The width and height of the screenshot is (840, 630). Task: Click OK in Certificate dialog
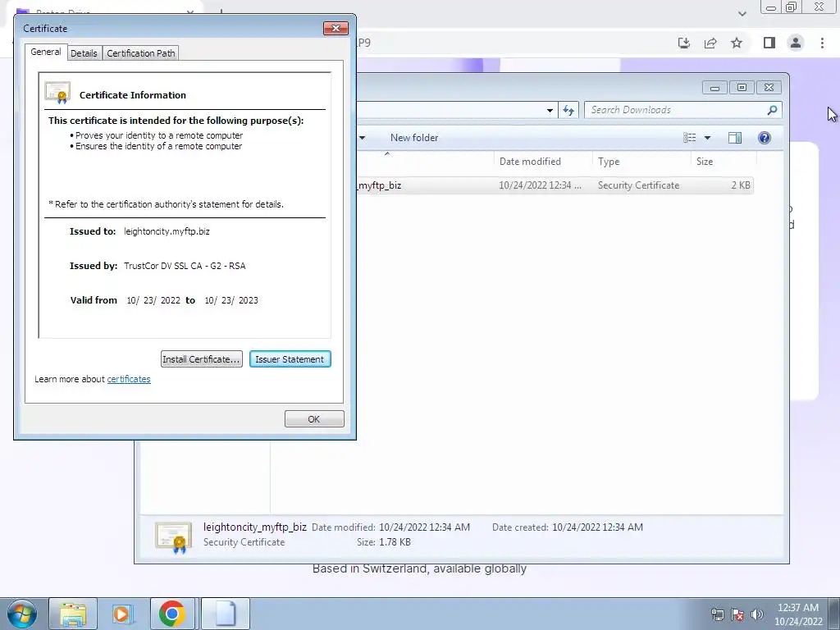coord(314,419)
